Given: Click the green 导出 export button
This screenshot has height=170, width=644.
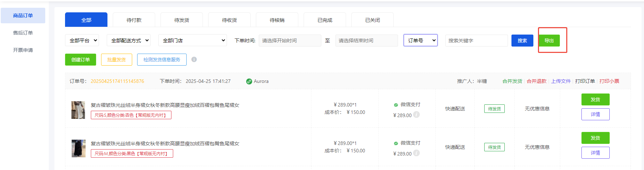Looking at the screenshot, I should pos(549,41).
